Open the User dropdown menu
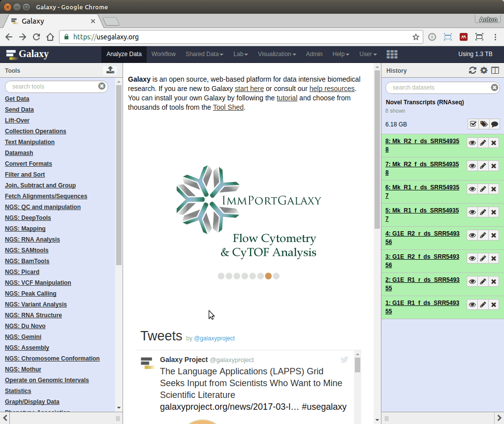Screen dimensions: 504x424 [x=368, y=54]
